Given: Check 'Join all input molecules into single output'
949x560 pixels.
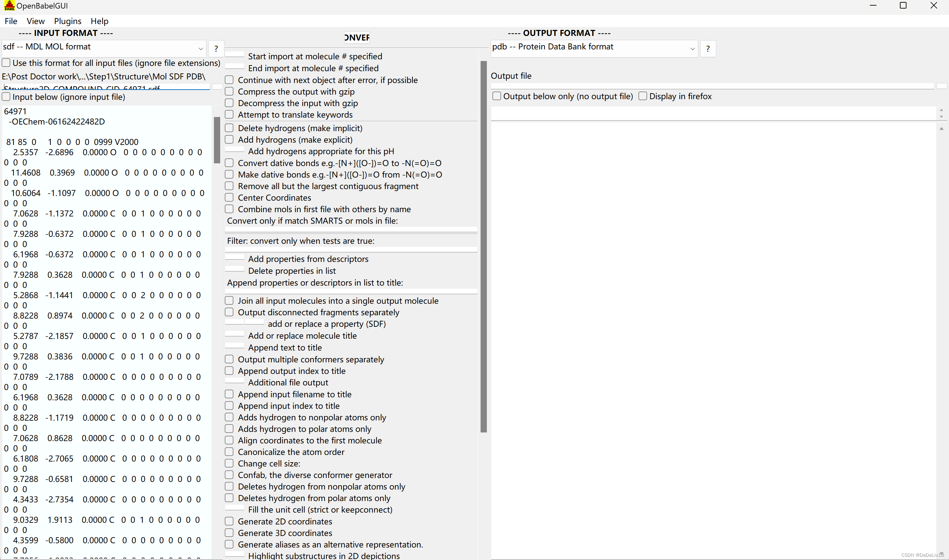Looking at the screenshot, I should [229, 300].
